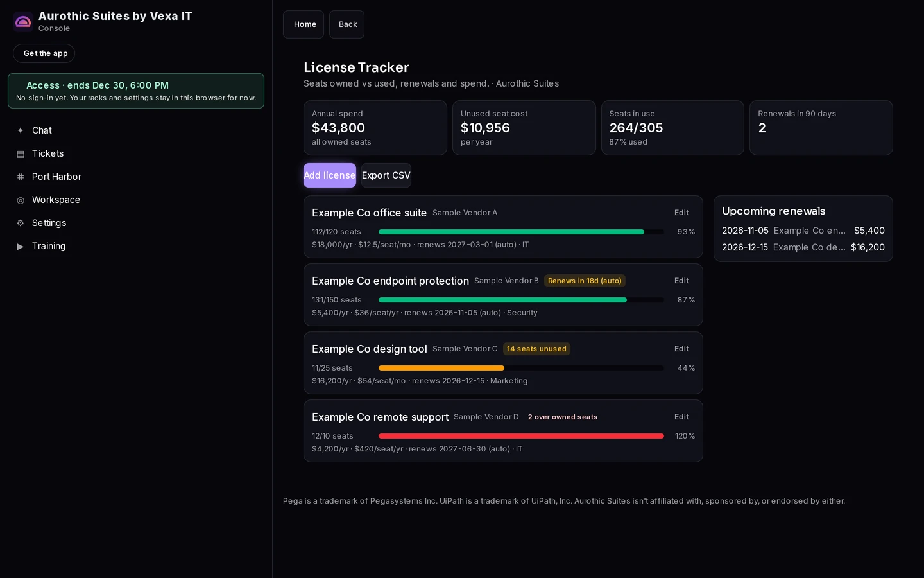Open Chat in the sidebar
The height and width of the screenshot is (578, 924).
click(x=42, y=130)
